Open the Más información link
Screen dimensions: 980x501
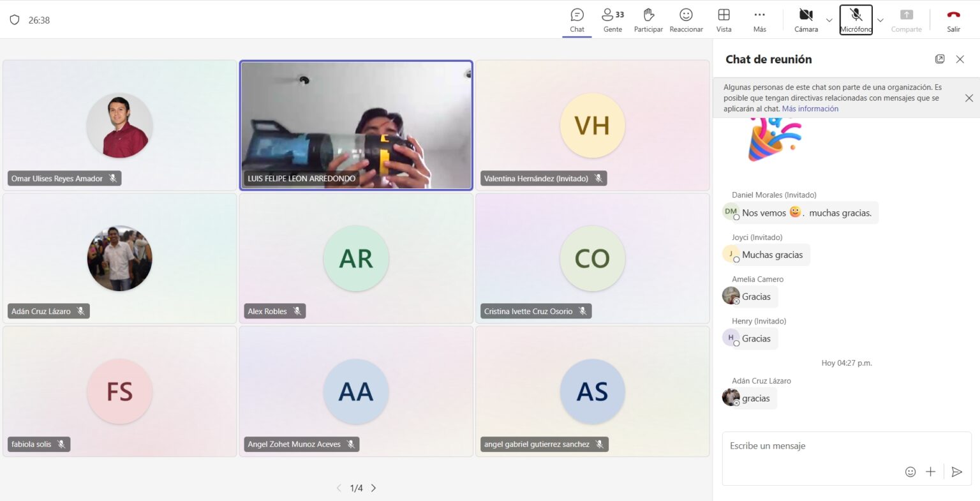[810, 109]
